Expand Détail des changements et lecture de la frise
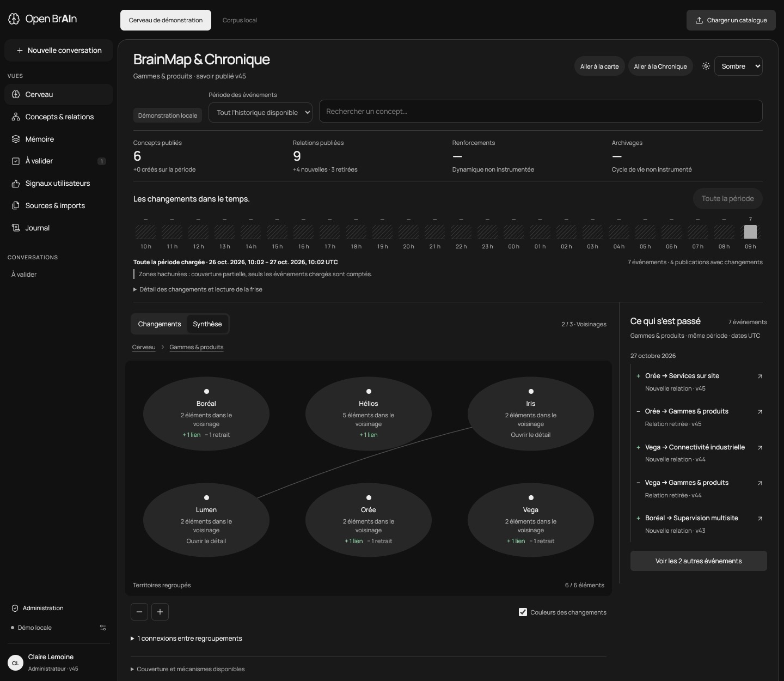Viewport: 784px width, 681px height. 198,289
